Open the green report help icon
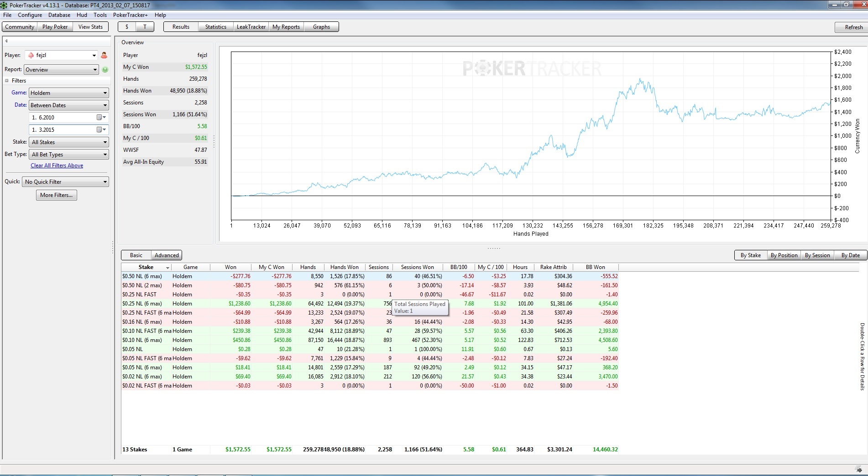The width and height of the screenshot is (868, 476). pos(105,70)
